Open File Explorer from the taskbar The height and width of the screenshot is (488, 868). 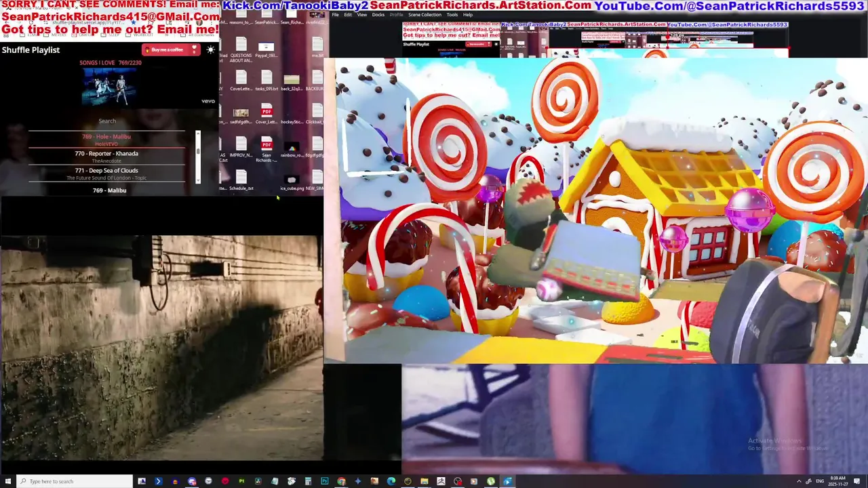pos(424,481)
